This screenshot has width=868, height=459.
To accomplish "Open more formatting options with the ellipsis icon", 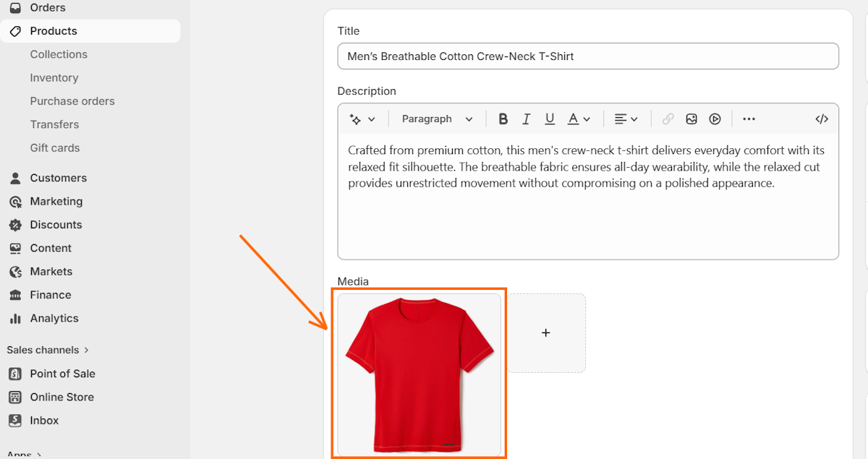I will pyautogui.click(x=749, y=119).
